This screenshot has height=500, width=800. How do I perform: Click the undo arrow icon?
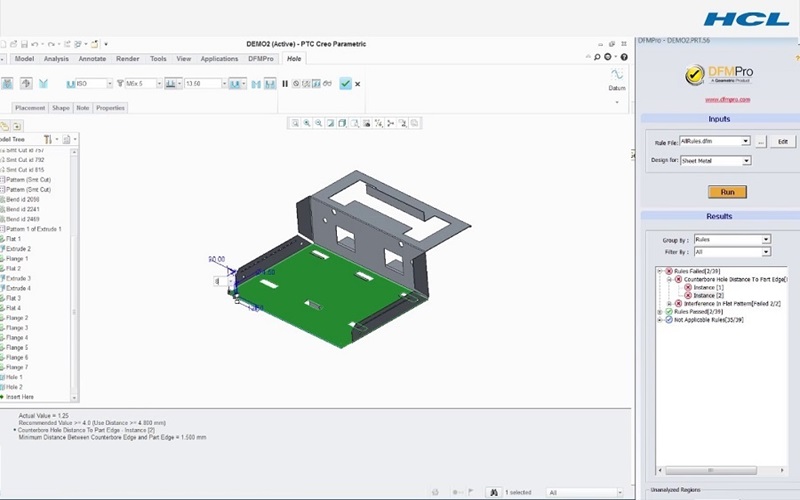(35, 44)
